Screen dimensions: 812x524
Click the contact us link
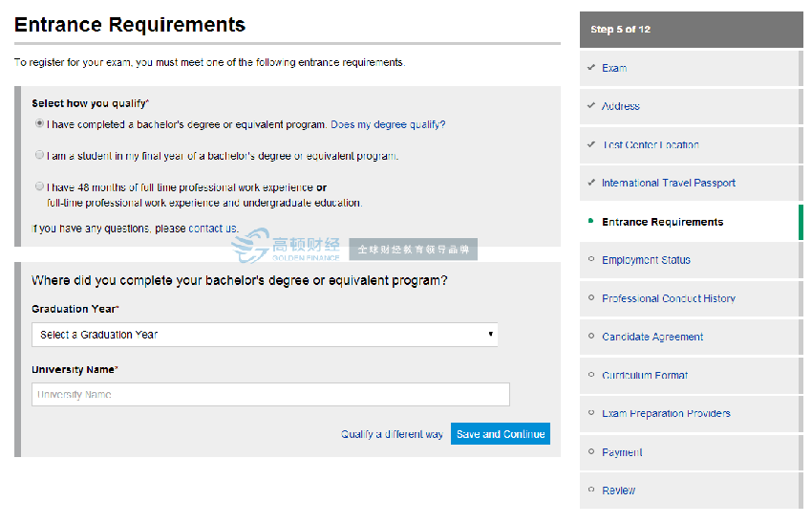[212, 229]
